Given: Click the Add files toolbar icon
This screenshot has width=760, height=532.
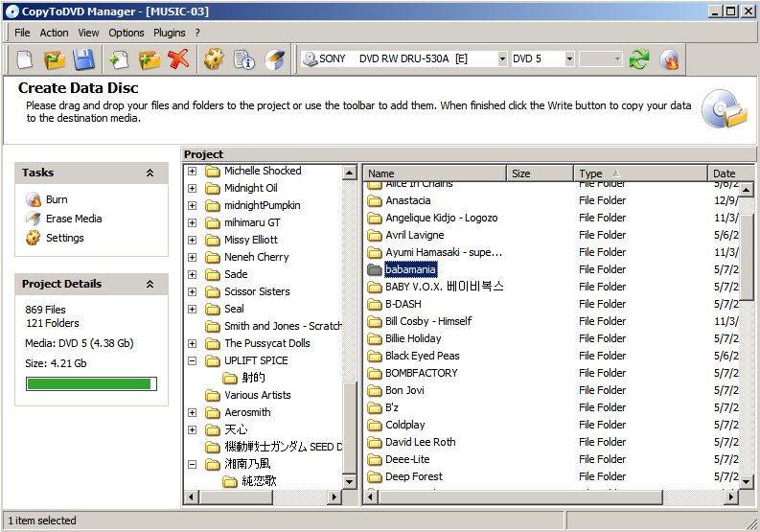Looking at the screenshot, I should (119, 59).
